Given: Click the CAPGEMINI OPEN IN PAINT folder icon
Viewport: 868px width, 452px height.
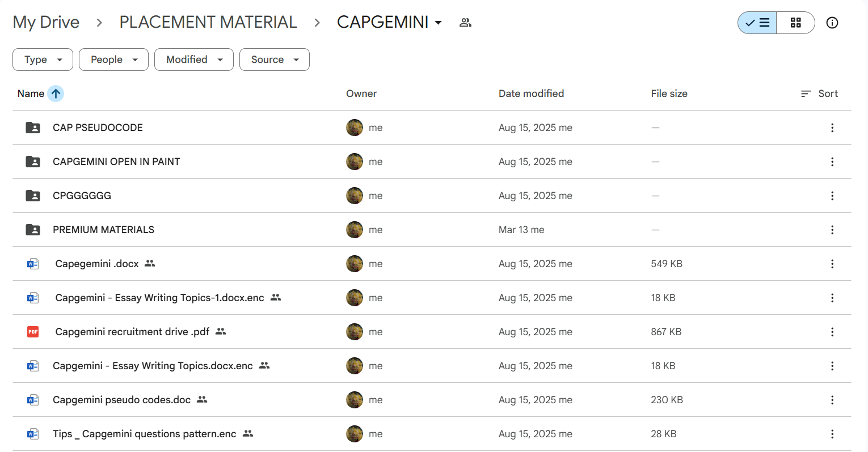Looking at the screenshot, I should point(33,162).
